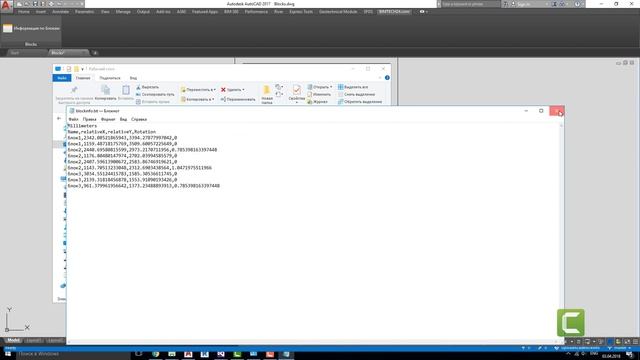Open the Add-ins ribbon tab

click(x=163, y=12)
